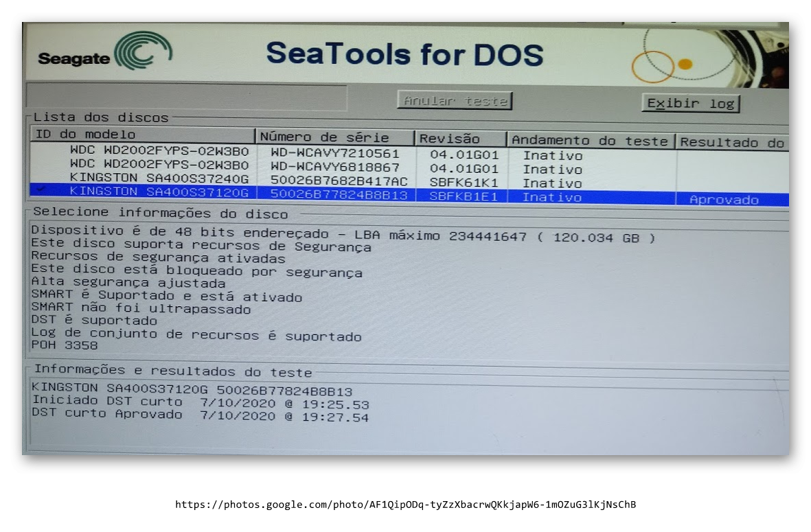Click the Revisão column header
Screen dimensions: 811x532
coord(460,139)
